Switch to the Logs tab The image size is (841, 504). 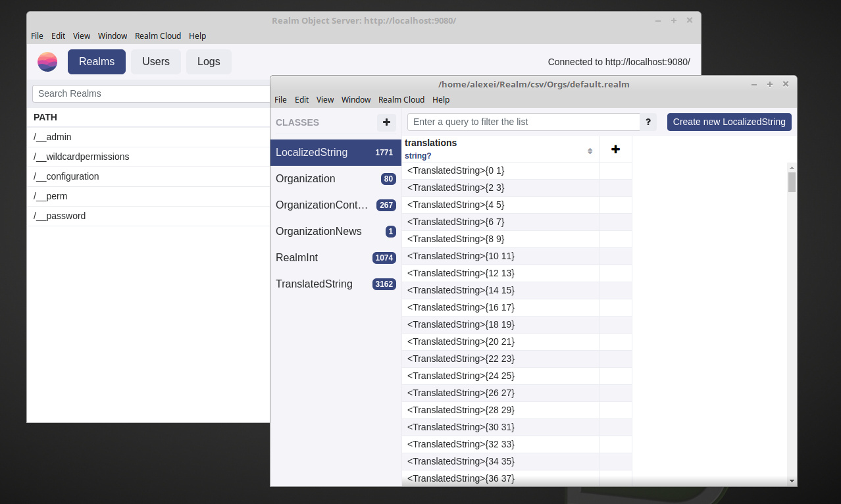(209, 61)
